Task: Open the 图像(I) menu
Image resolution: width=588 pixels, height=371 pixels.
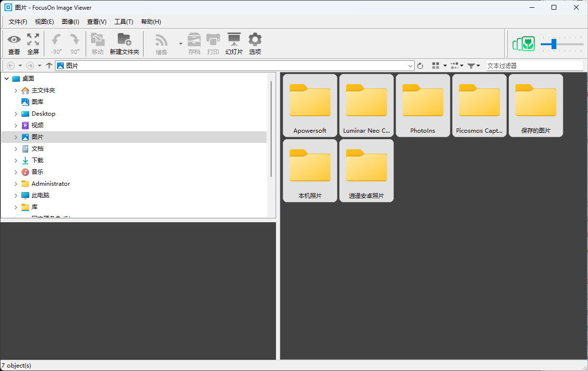Action: 71,22
